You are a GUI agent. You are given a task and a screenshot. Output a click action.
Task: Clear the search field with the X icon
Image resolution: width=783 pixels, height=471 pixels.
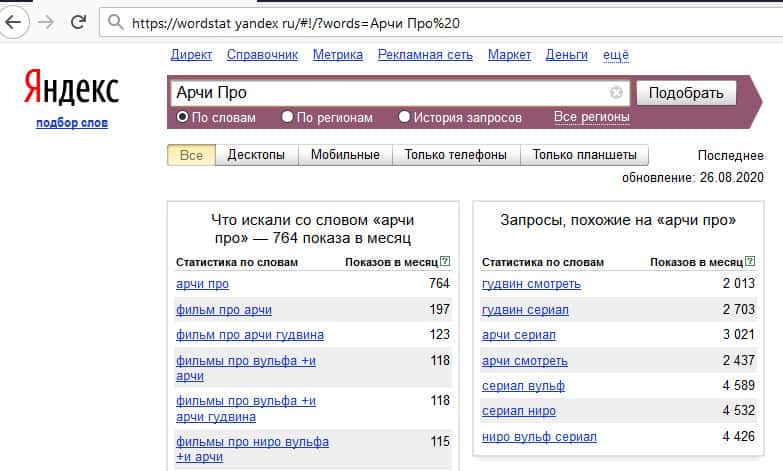[616, 93]
